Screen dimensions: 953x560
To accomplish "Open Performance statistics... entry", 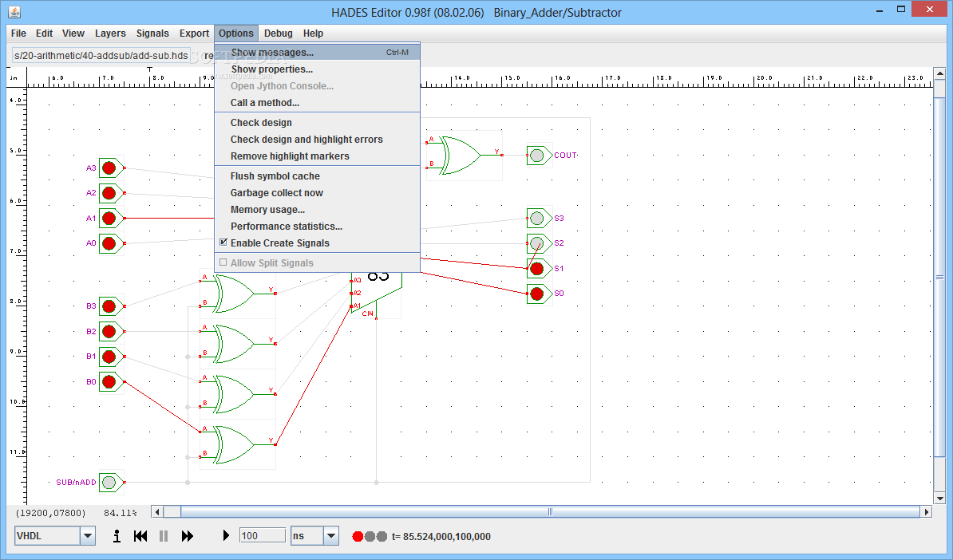I will click(317, 226).
